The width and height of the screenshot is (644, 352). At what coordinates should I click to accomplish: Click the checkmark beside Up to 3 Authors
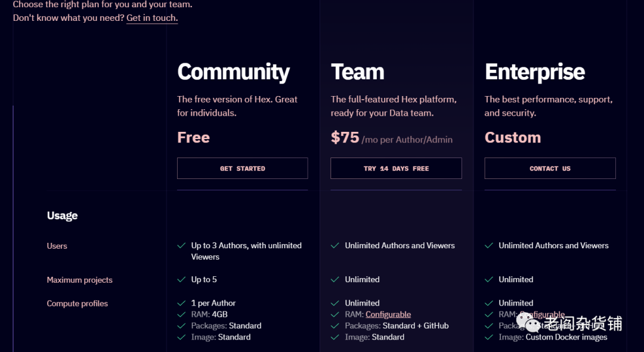(181, 246)
